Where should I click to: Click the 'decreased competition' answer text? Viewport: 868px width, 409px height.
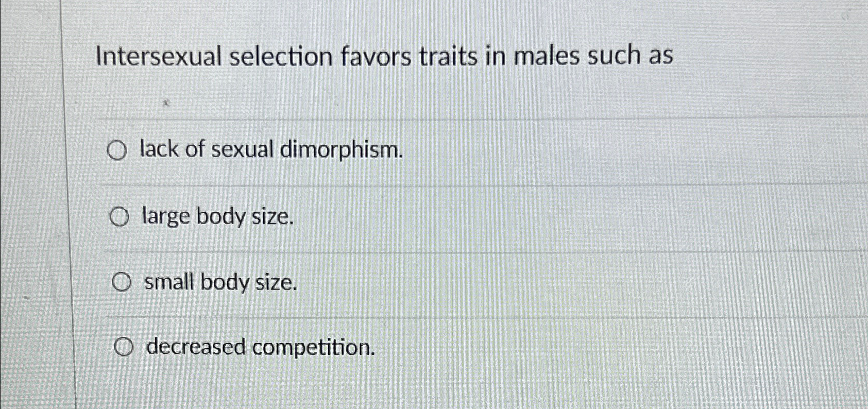click(x=259, y=349)
